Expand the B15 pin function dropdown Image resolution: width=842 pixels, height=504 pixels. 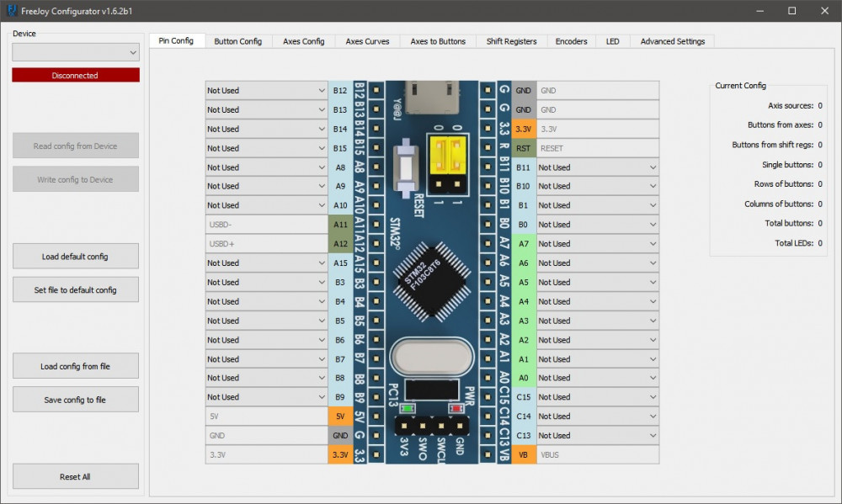[266, 148]
